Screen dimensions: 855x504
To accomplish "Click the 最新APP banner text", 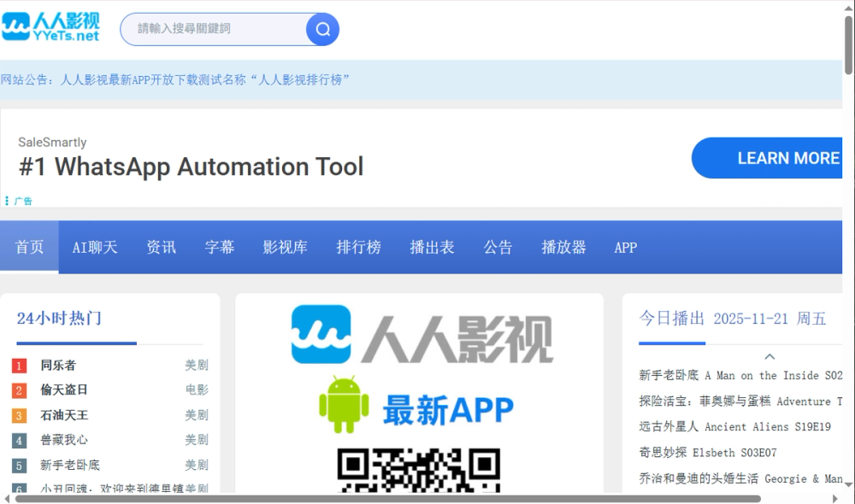I will point(448,410).
